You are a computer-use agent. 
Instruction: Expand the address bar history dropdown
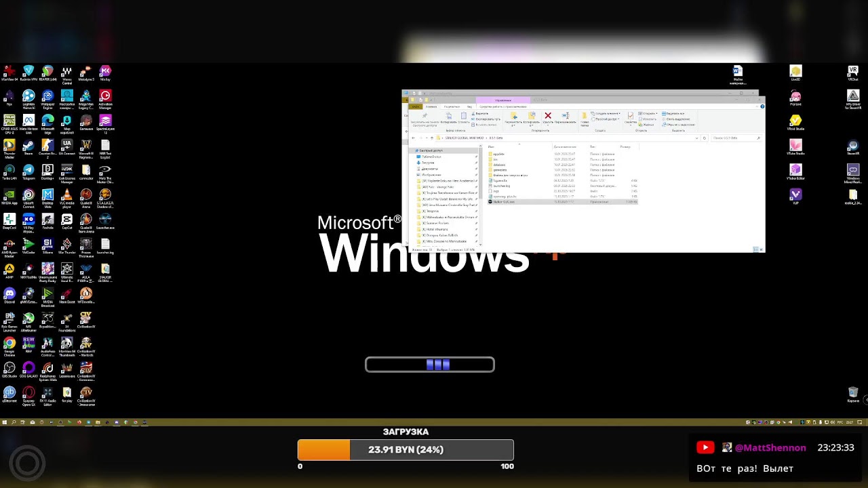698,138
